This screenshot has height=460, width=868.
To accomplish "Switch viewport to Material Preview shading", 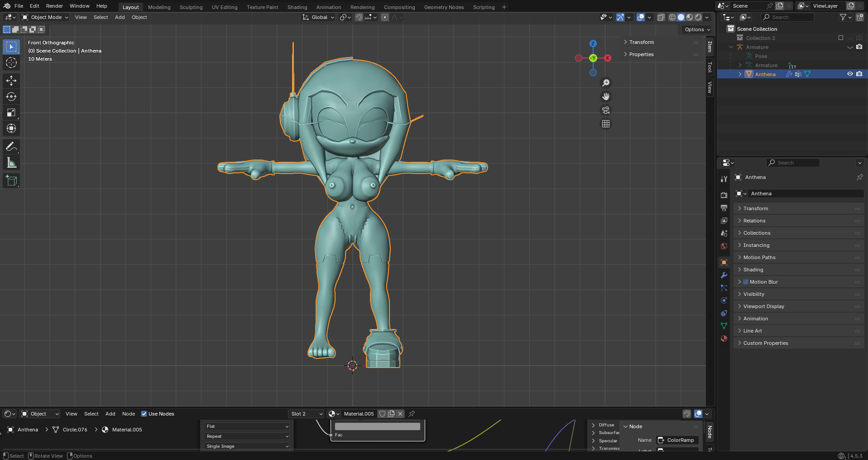I will [x=690, y=17].
